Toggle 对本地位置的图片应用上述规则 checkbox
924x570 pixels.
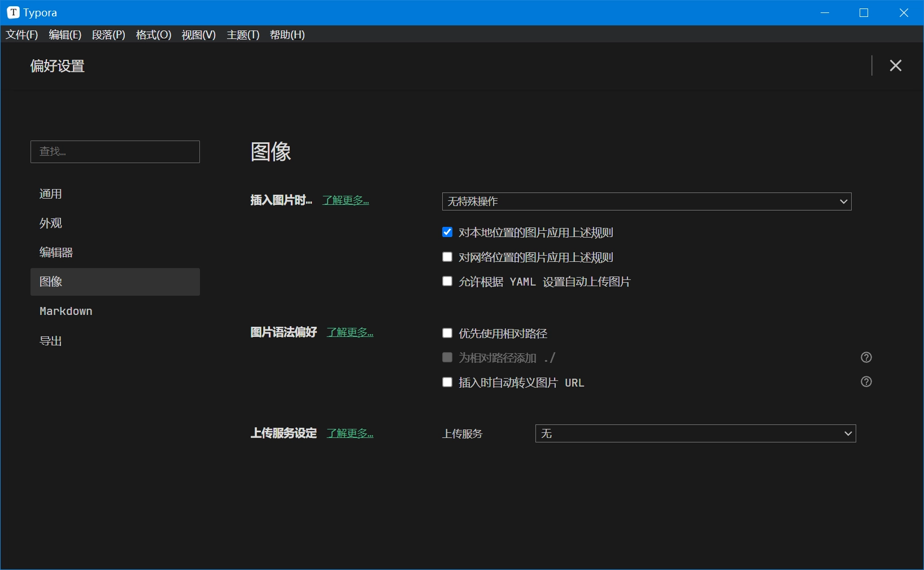click(x=447, y=232)
